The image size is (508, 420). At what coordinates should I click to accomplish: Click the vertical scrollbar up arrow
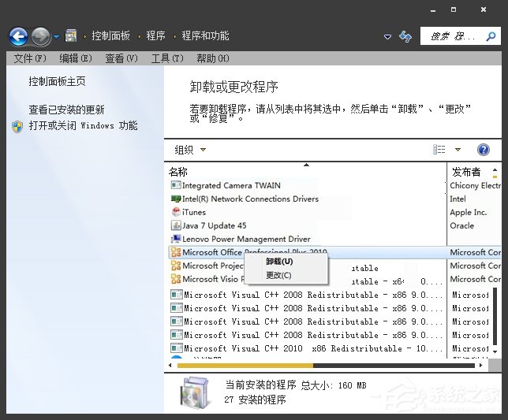click(495, 169)
